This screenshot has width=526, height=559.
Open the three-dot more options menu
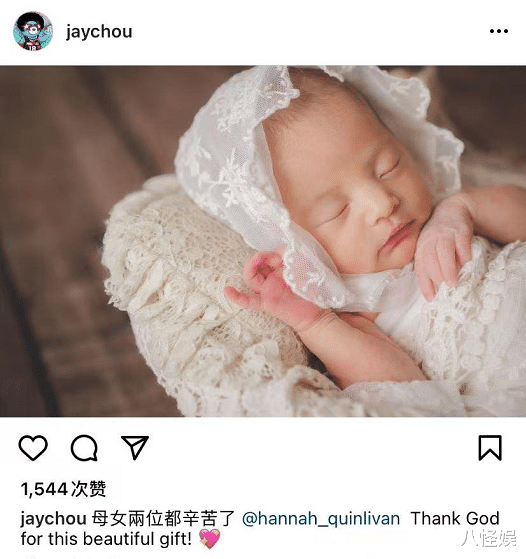coord(499,31)
